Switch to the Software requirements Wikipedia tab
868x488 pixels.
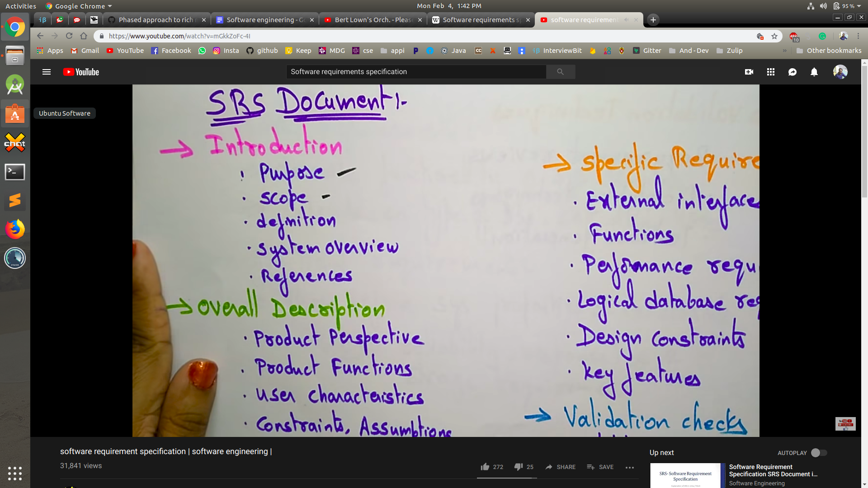coord(481,20)
